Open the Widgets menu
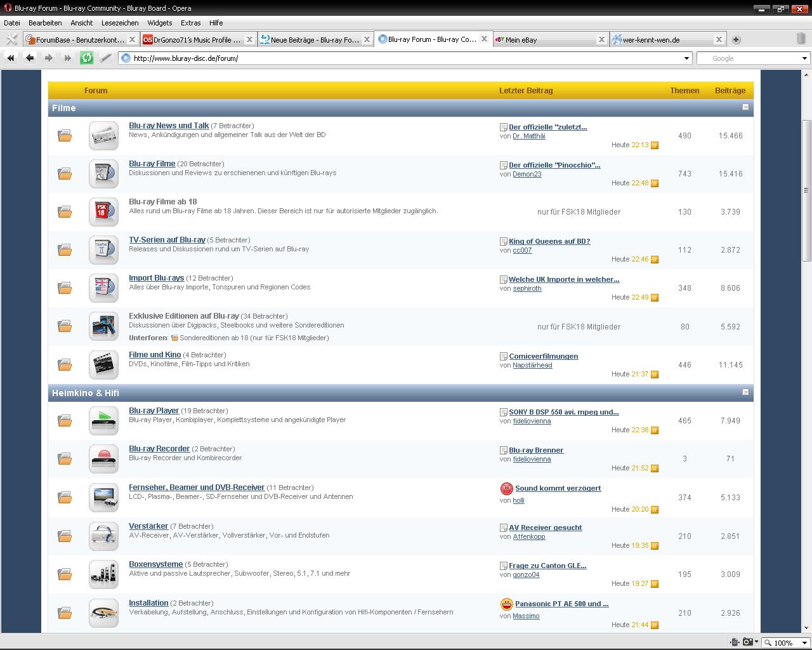Image resolution: width=812 pixels, height=650 pixels. coord(160,23)
